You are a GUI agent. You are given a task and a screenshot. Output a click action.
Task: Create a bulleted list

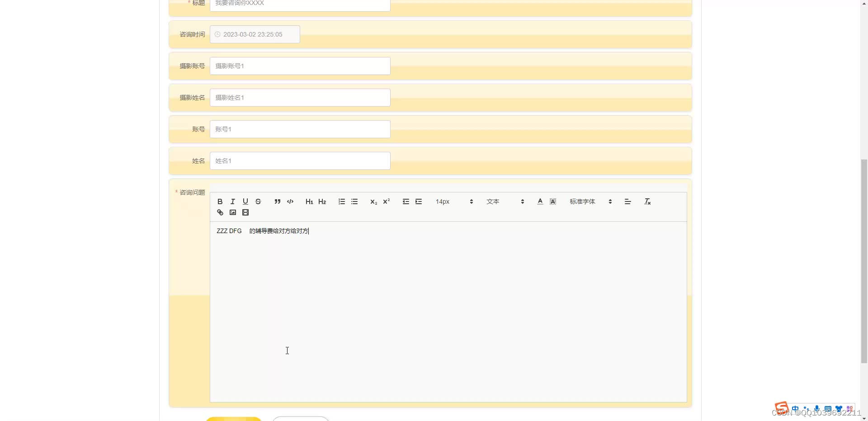coord(354,201)
